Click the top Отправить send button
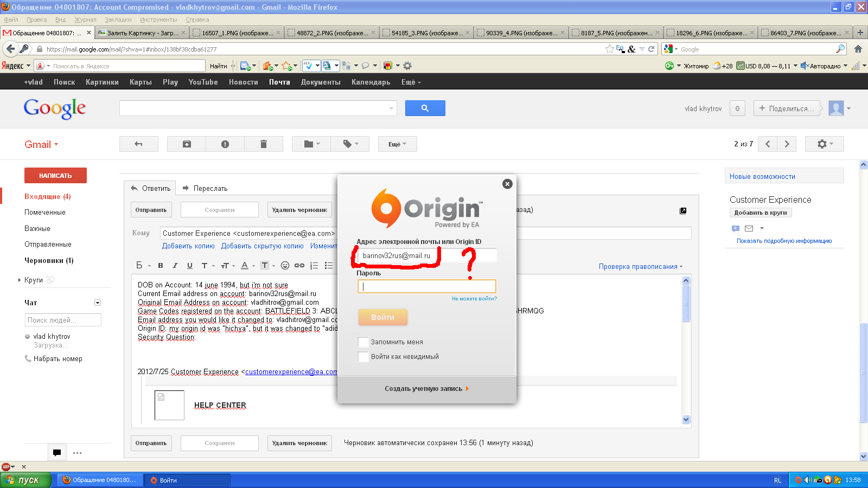Screen dimensions: 868x488 click(151, 210)
